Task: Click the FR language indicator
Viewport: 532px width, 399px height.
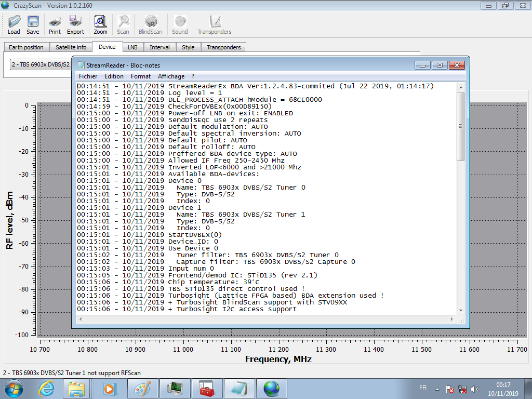Action: click(423, 388)
